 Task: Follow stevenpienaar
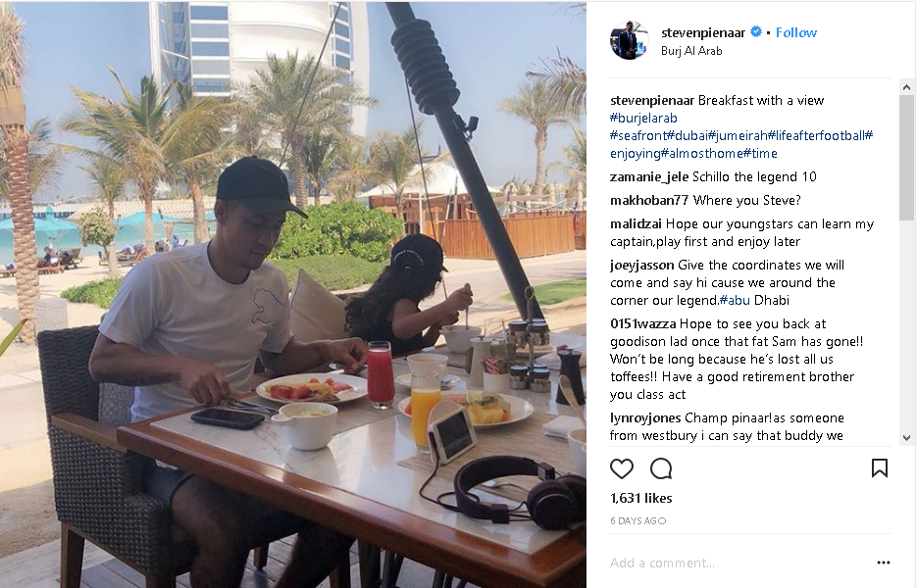tap(796, 32)
